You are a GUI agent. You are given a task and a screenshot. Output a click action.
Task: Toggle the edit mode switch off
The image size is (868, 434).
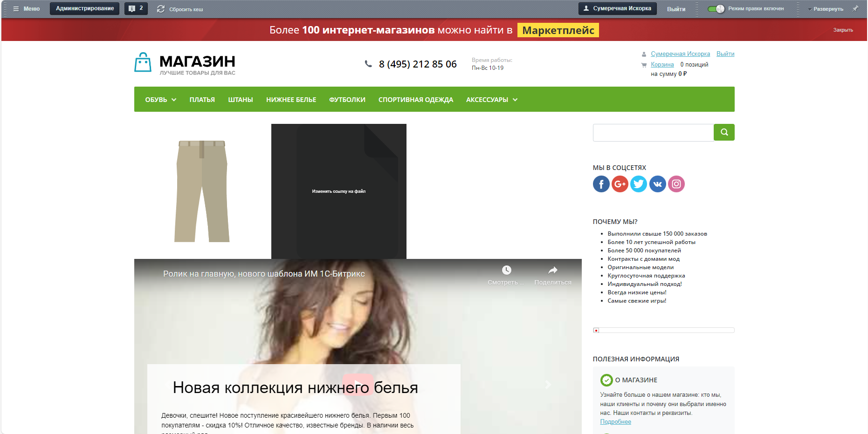(716, 9)
